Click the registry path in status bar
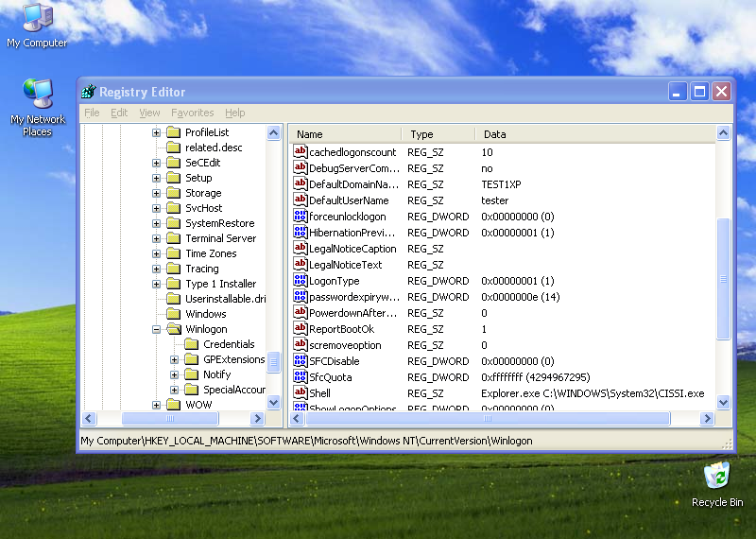This screenshot has width=756, height=539. (x=306, y=441)
